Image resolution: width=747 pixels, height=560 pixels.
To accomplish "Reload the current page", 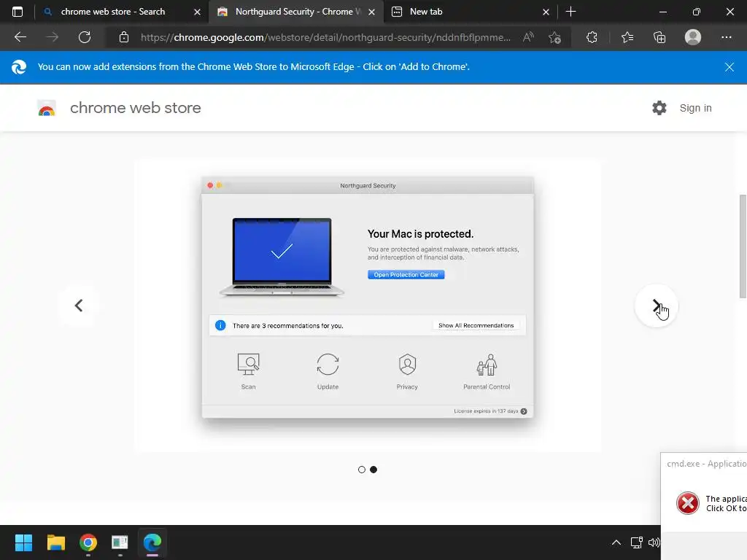I will tap(85, 37).
